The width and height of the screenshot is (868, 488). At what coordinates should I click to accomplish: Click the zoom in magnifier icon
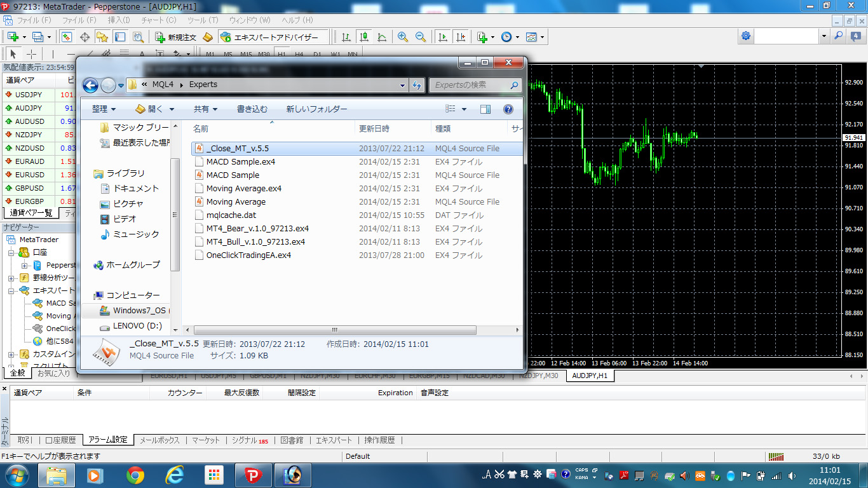click(x=403, y=37)
